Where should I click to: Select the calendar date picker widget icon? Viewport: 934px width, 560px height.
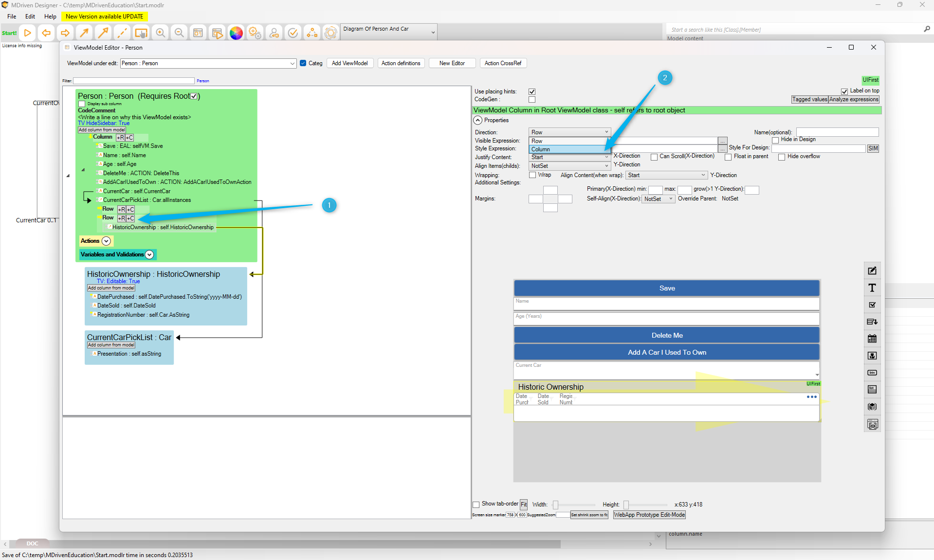click(872, 339)
